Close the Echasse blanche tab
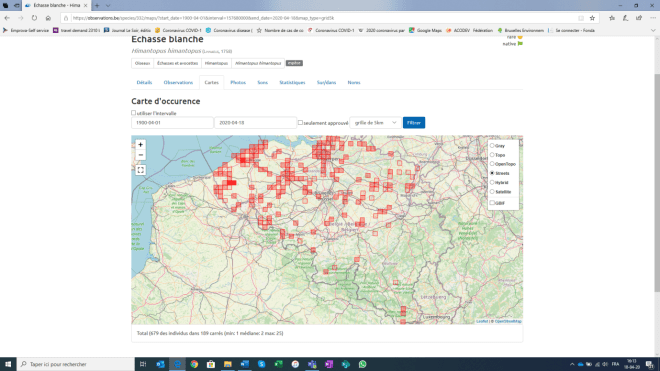 click(x=85, y=5)
